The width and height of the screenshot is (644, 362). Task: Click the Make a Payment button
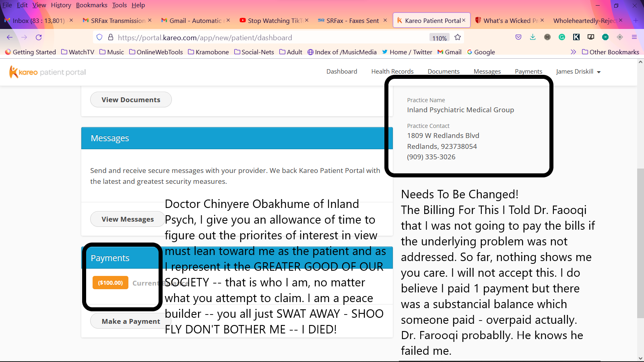pos(131,321)
